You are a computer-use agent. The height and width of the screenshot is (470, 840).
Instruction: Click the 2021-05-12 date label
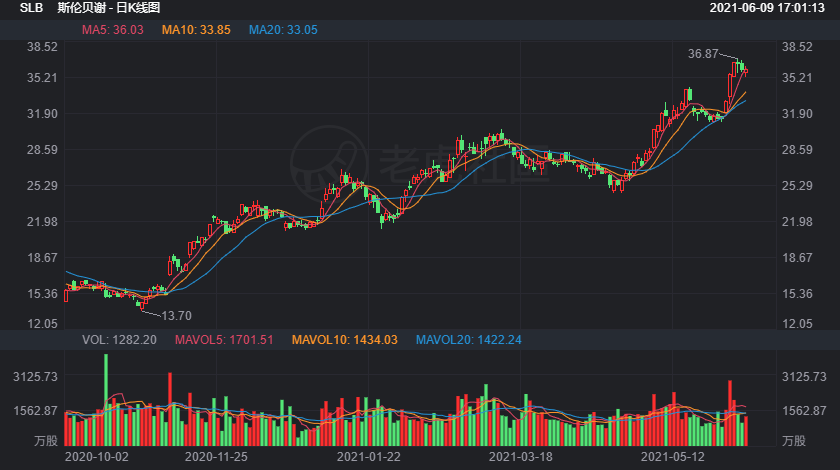[673, 457]
